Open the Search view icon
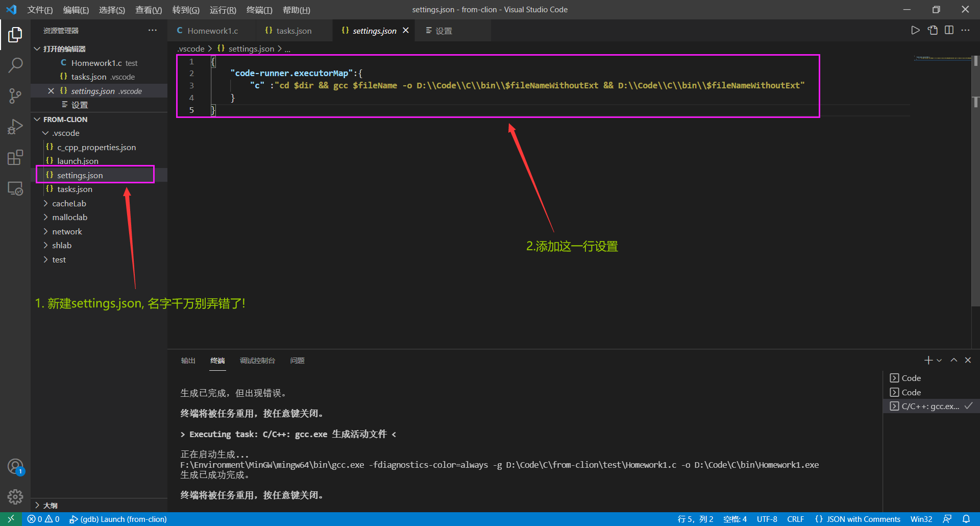The height and width of the screenshot is (526, 980). point(15,65)
